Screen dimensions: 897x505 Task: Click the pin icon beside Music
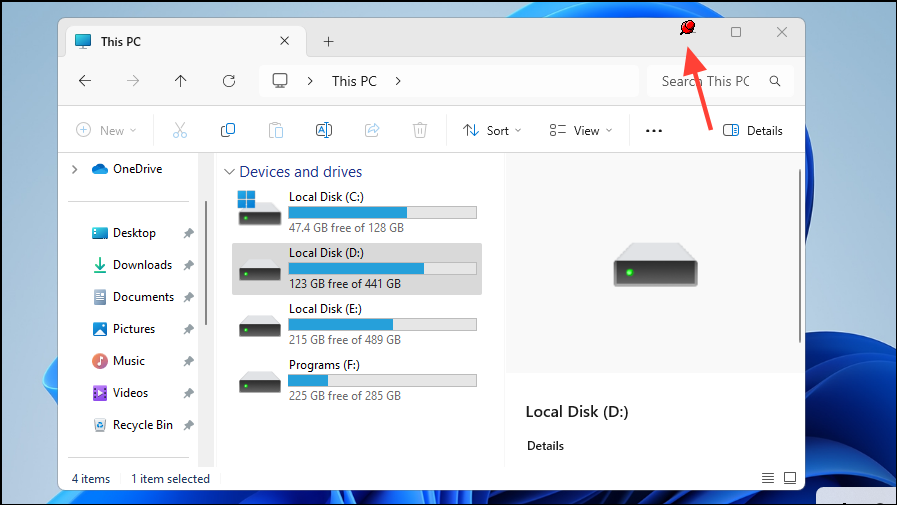point(188,361)
